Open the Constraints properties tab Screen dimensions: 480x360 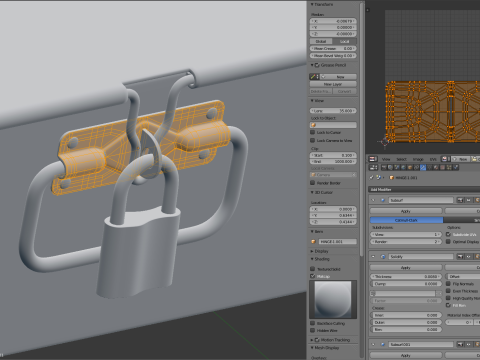click(x=416, y=167)
